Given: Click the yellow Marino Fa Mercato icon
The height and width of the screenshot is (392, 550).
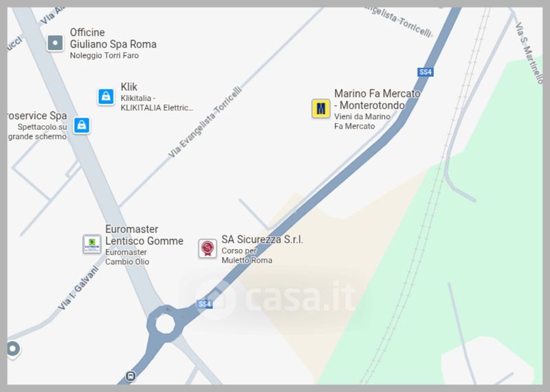Looking at the screenshot, I should pyautogui.click(x=321, y=109).
